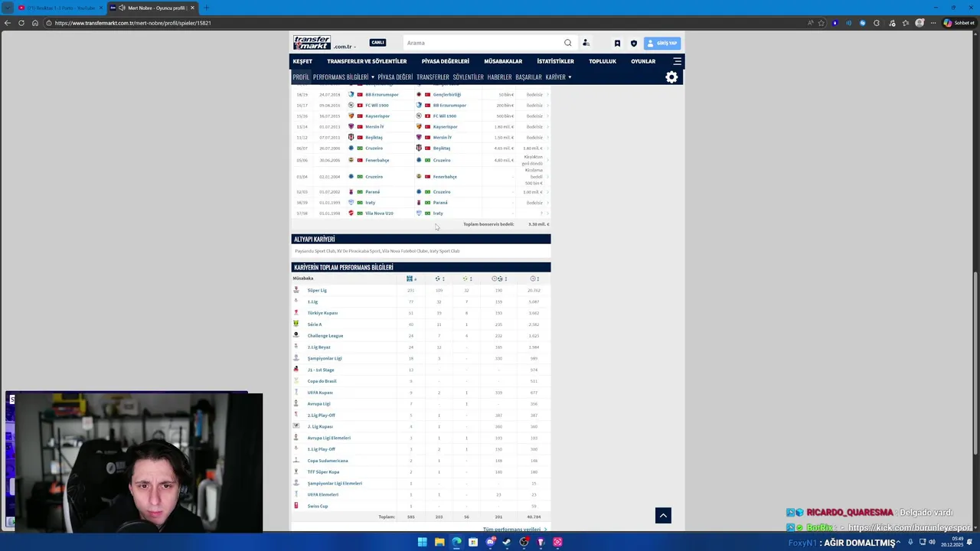Click the scroll-to-top arrow button
This screenshot has width=980, height=551.
(x=663, y=515)
